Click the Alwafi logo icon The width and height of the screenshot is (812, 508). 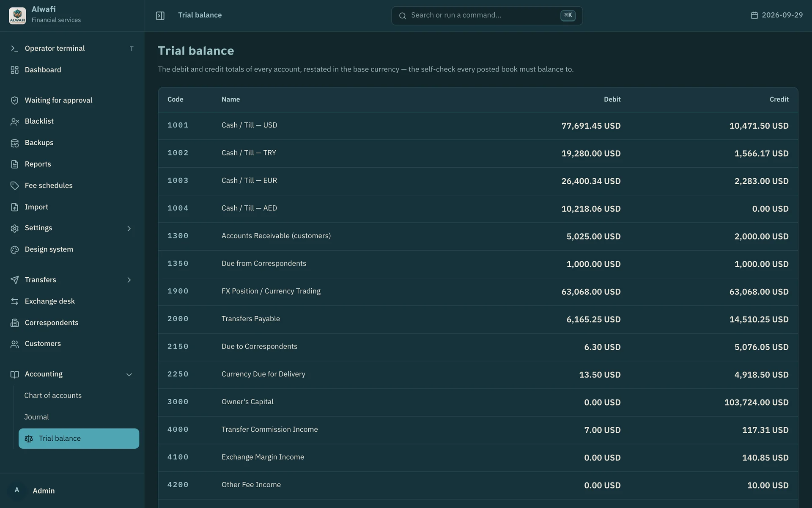tap(17, 15)
